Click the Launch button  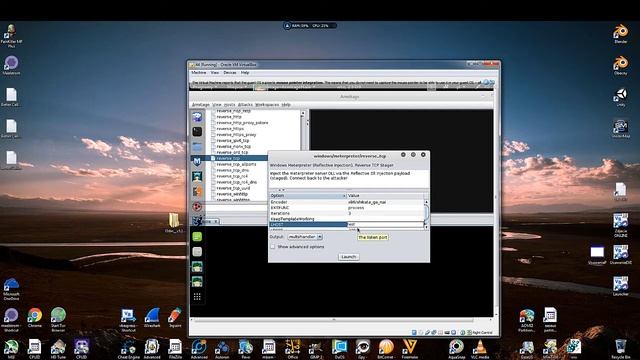tap(349, 257)
